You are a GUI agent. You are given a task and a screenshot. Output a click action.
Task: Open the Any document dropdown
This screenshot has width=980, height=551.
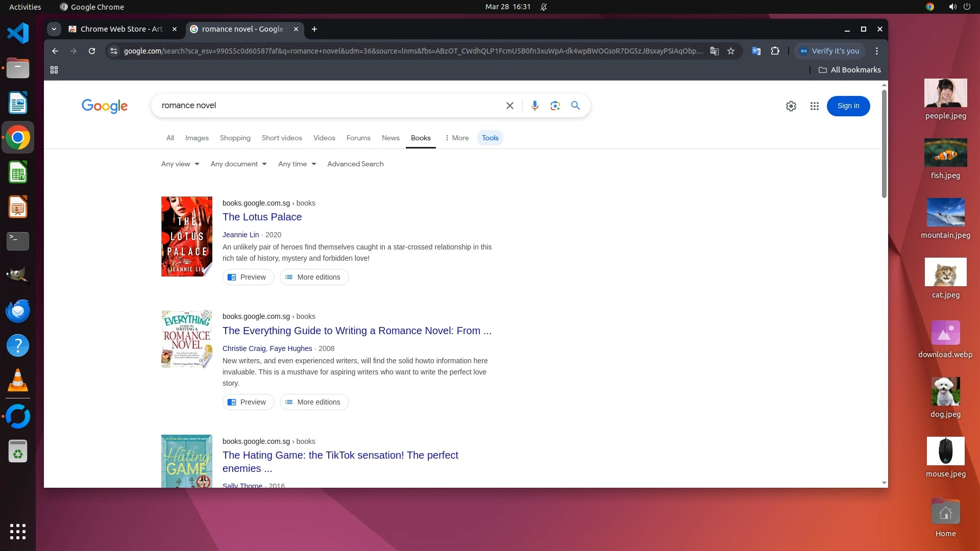tap(238, 164)
